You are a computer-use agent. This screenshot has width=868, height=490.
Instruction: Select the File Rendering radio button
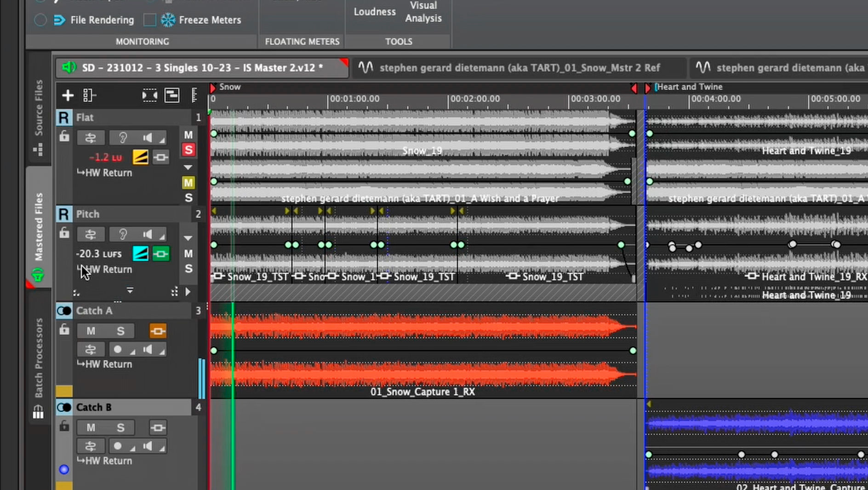[x=40, y=20]
